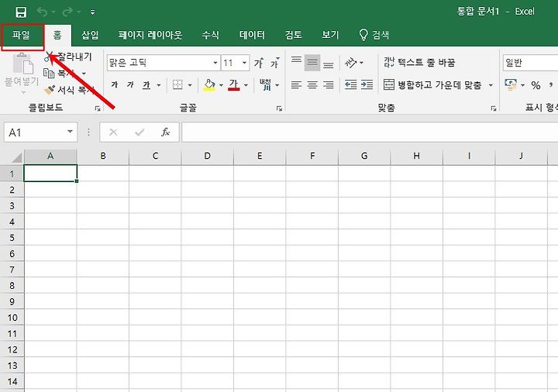The width and height of the screenshot is (558, 392).
Task: Click the 텍스트 줄 바꿈 wrap text button
Action: click(x=419, y=63)
